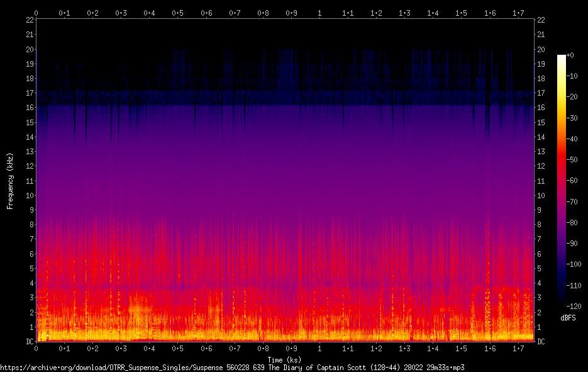This screenshot has width=588, height=372.
Task: Click the bright yellow burst near 2 kHz at 0.35 ks
Action: 138,310
